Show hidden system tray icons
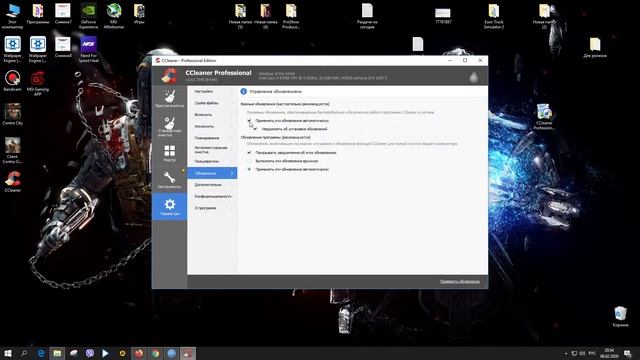 (x=566, y=353)
